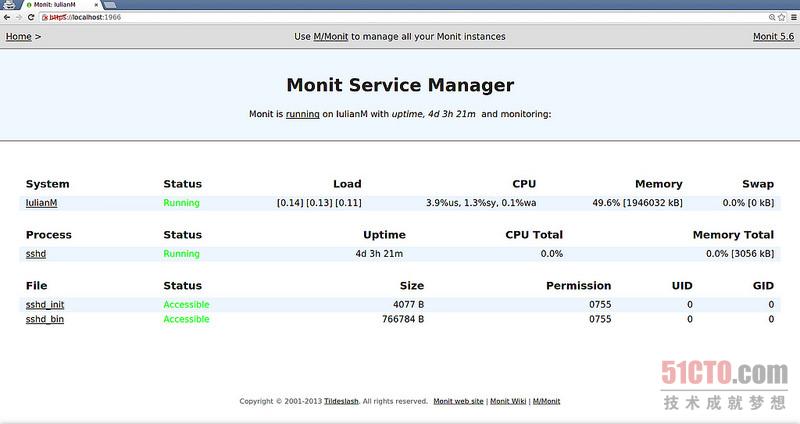Click the Accessible status of sshd_init
Image resolution: width=800 pixels, height=424 pixels.
pos(186,305)
